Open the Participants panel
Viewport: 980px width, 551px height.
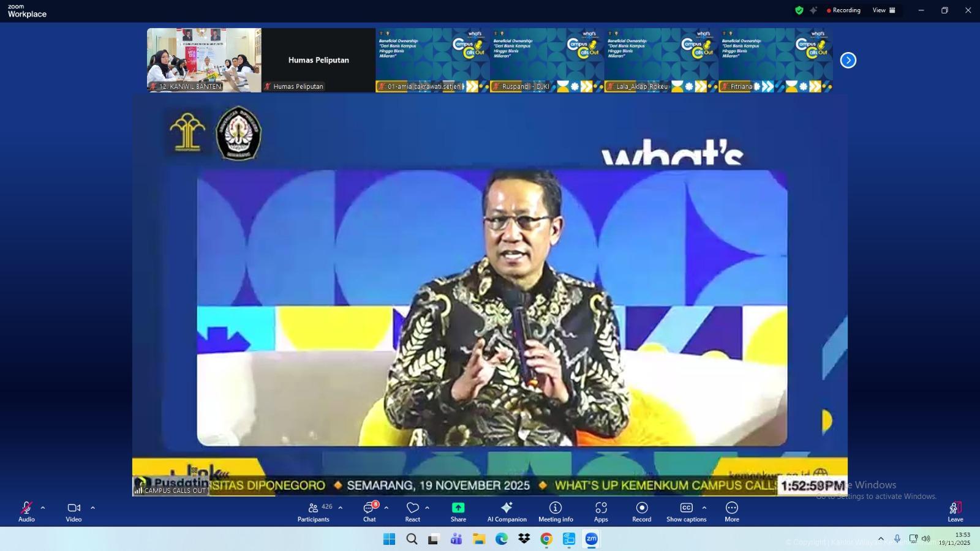coord(313,512)
